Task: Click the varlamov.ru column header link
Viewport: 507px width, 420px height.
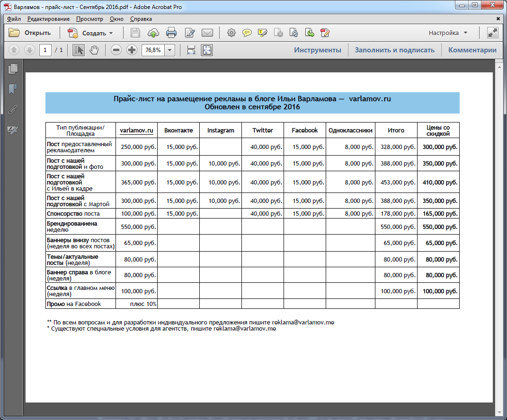Action: [x=136, y=131]
